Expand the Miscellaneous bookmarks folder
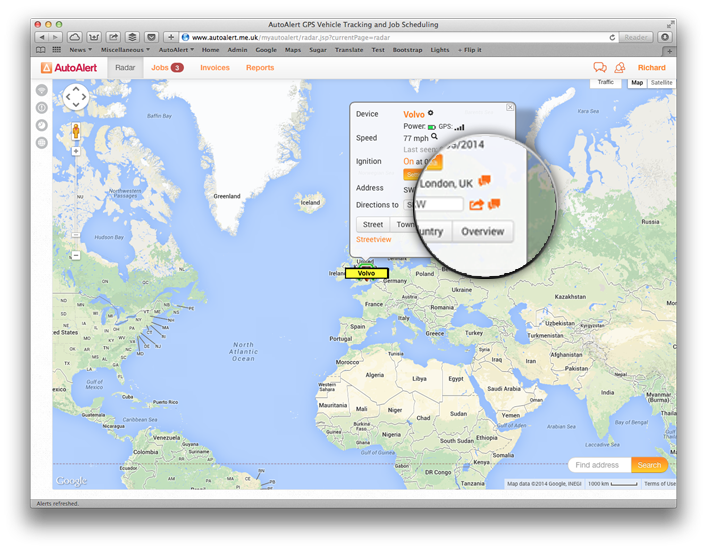707x550 pixels. pos(125,50)
